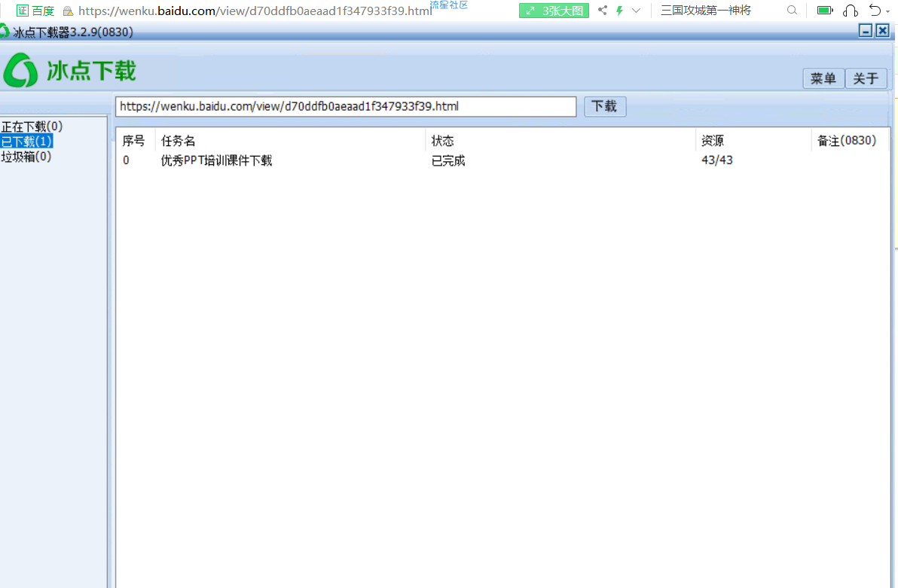Click the 冰点下载器3.2.9(0830) title text

click(73, 32)
